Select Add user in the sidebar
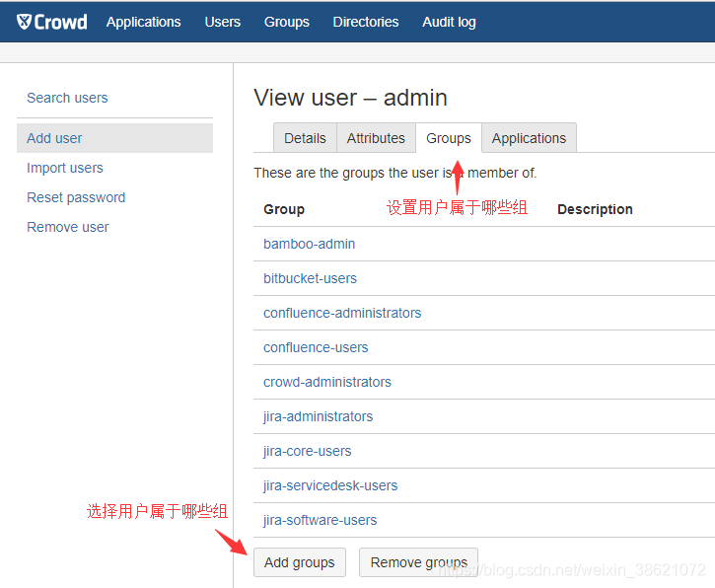Viewport: 715px width, 588px height. click(x=115, y=138)
